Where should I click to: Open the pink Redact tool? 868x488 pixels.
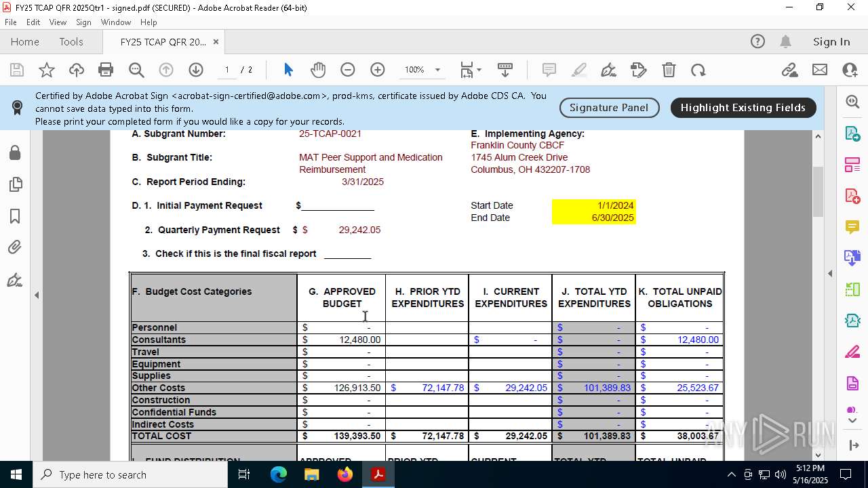pyautogui.click(x=852, y=352)
